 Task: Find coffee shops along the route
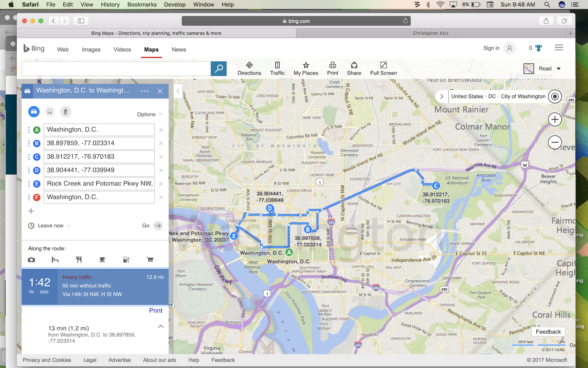click(102, 260)
